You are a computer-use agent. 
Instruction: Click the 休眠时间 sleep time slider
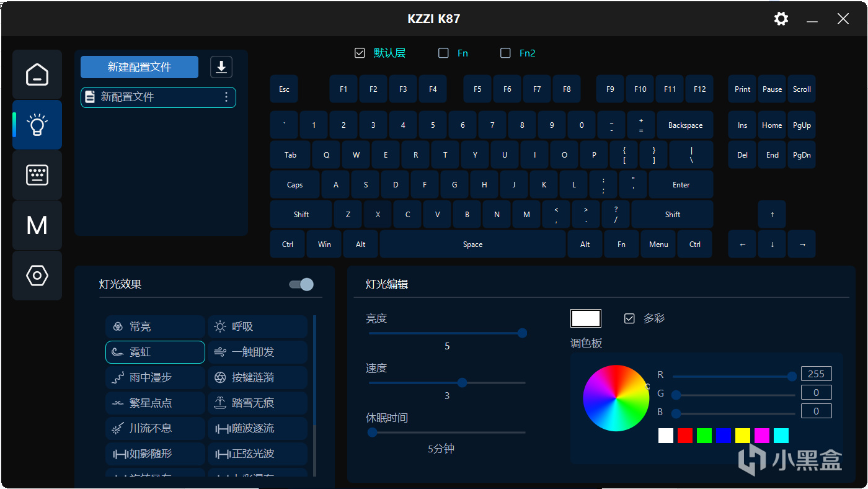(x=447, y=433)
